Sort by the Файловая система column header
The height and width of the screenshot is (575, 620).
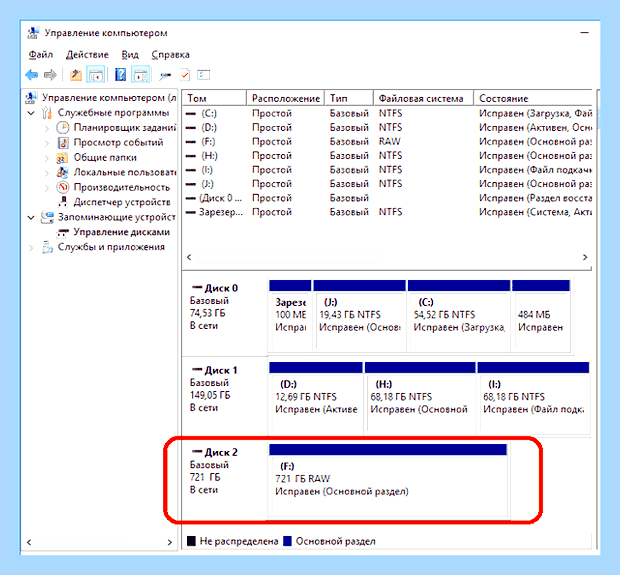pyautogui.click(x=423, y=98)
